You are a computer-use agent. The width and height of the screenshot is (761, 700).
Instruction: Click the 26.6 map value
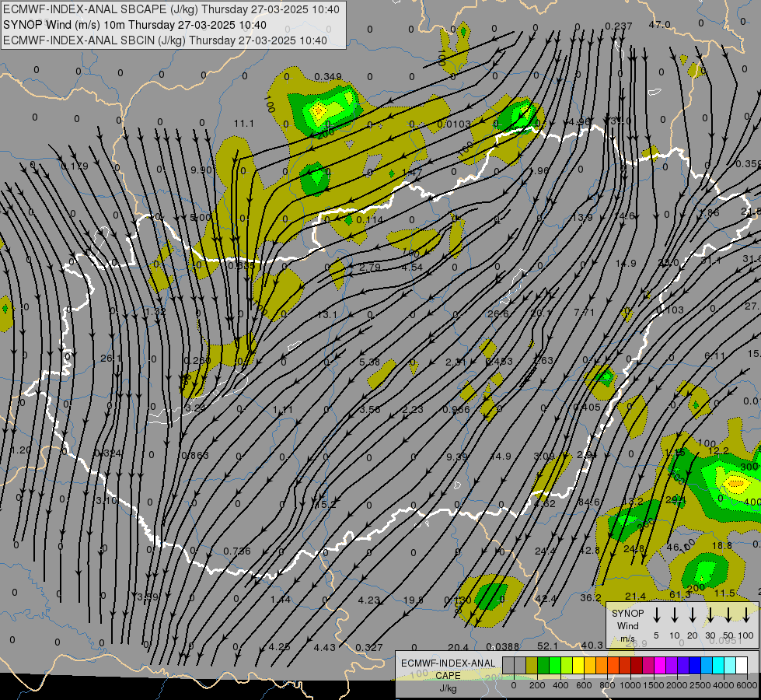click(498, 313)
